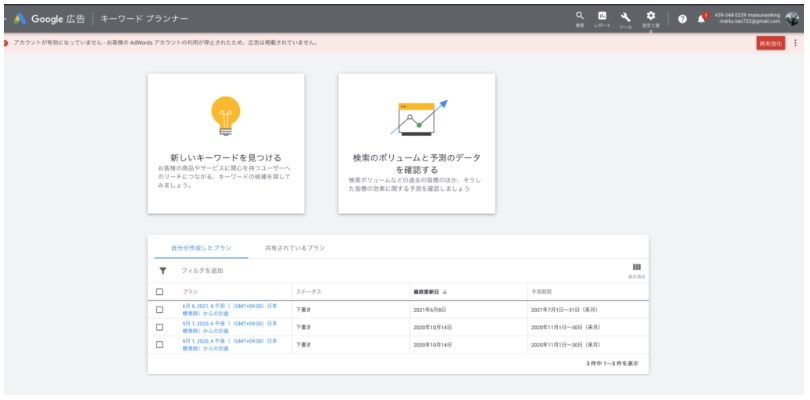
Task: Open the notifications bell icon
Action: point(701,19)
